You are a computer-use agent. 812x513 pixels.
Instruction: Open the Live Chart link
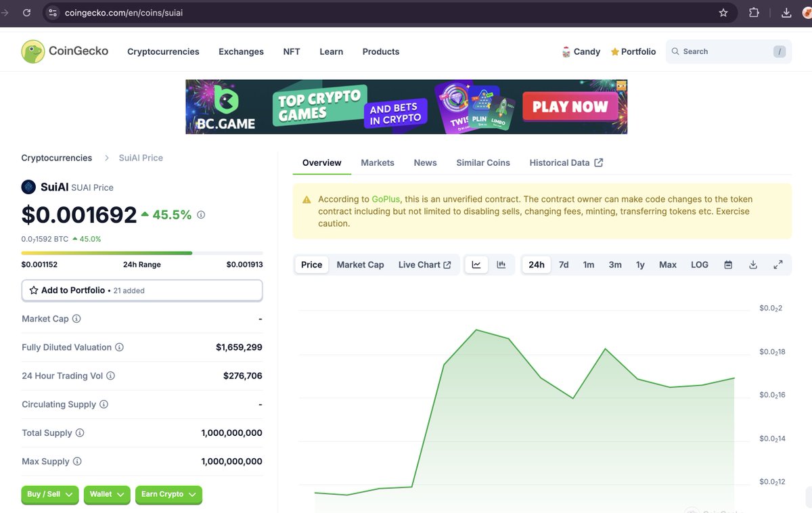click(424, 265)
